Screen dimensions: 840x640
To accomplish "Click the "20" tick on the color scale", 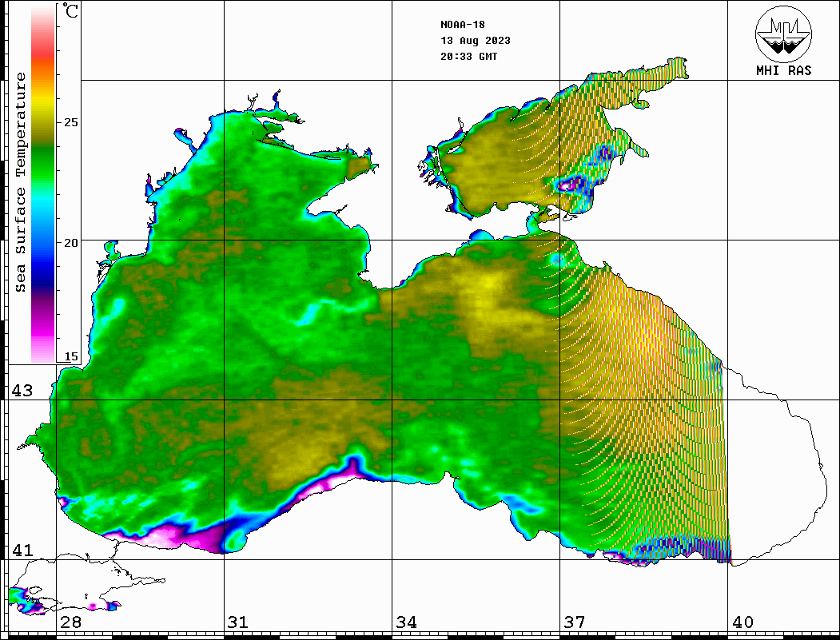I will pos(70,243).
